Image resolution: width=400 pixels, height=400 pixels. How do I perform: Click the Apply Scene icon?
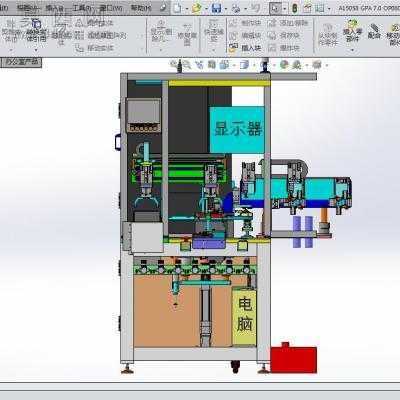coord(297,64)
